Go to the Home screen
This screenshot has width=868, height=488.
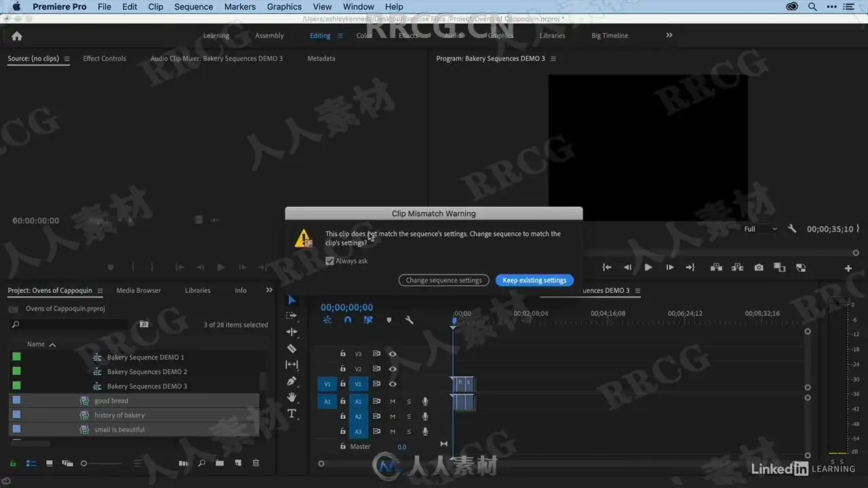[x=17, y=36]
